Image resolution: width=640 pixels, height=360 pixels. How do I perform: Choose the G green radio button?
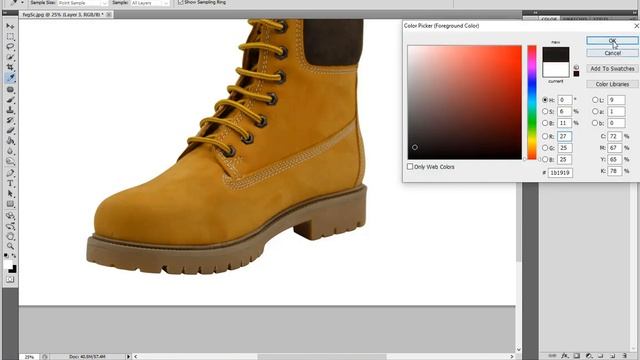[545, 148]
